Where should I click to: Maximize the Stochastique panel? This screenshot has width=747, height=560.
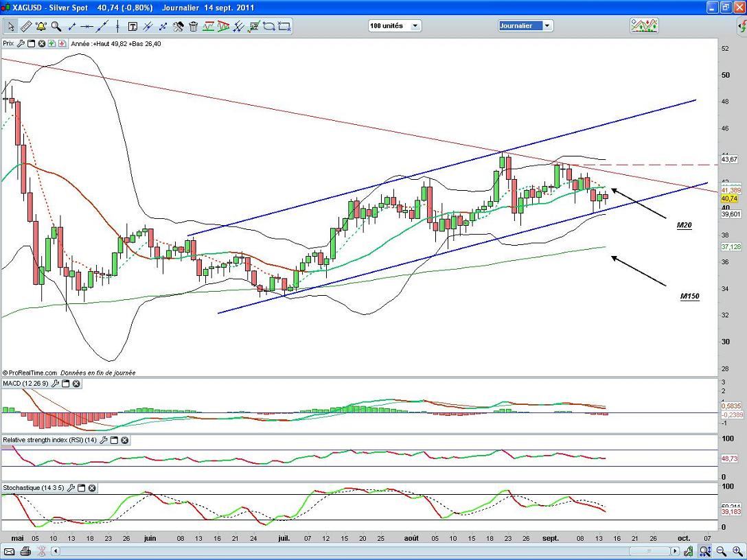point(82,488)
